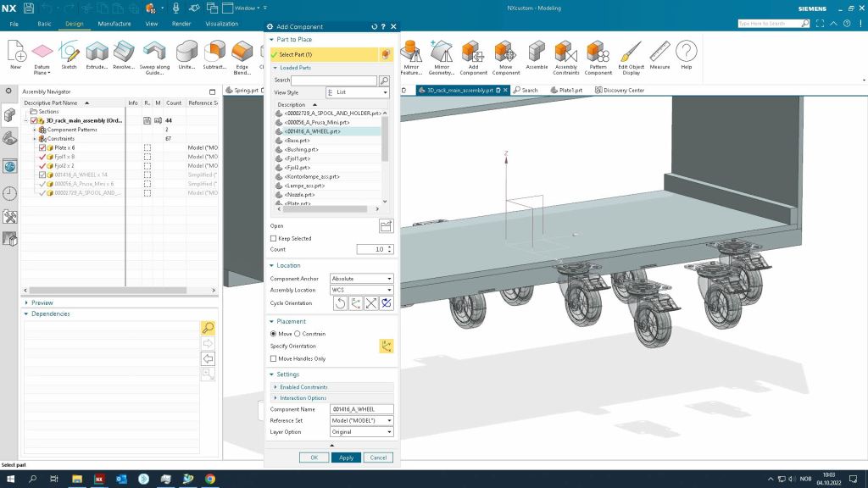
Task: Switch to the Visualization ribbon tab
Action: coord(222,24)
